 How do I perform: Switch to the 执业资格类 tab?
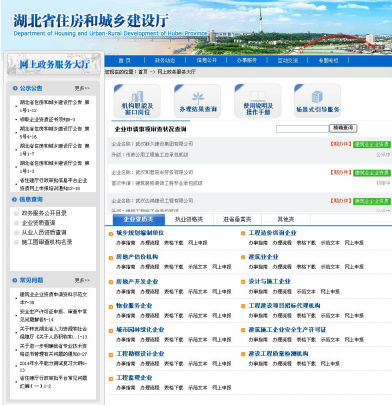(189, 219)
